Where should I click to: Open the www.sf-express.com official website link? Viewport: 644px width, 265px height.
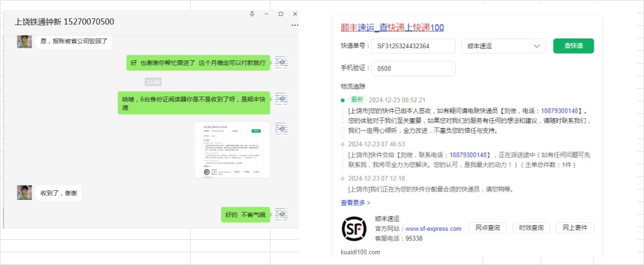click(x=434, y=229)
